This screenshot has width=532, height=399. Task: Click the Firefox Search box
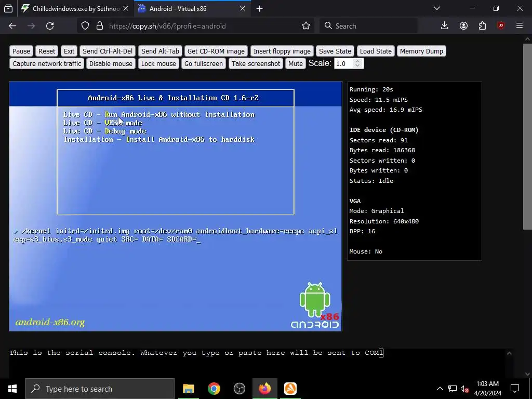(368, 26)
